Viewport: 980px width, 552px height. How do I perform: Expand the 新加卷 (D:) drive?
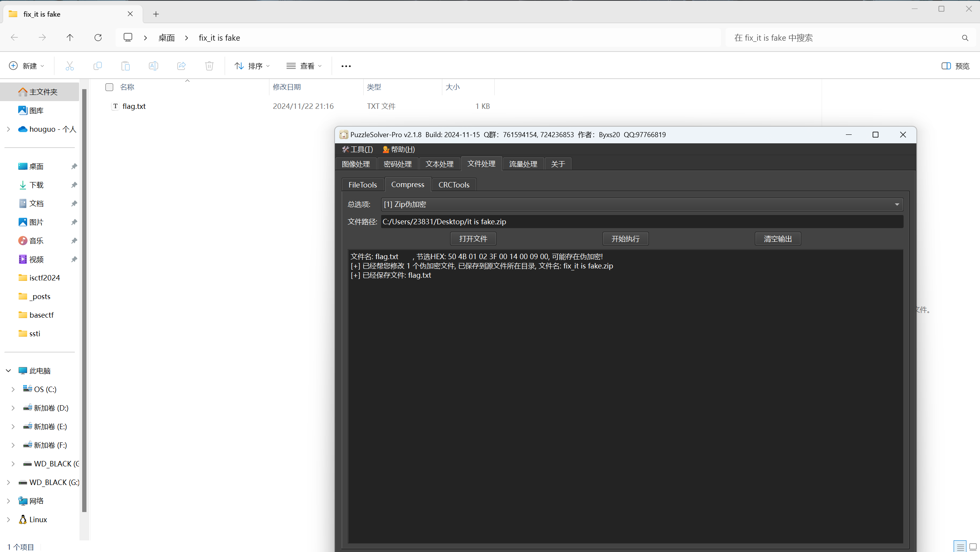click(x=13, y=408)
